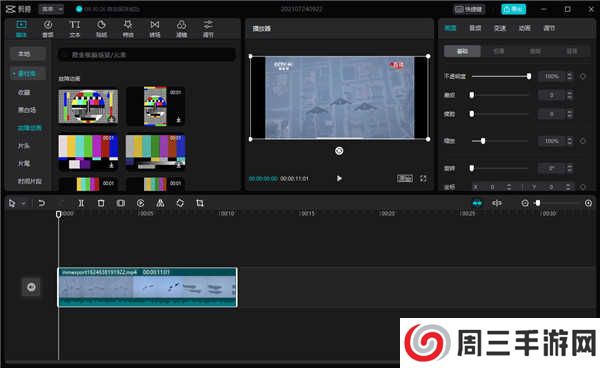
Task: Click the rotation handle below the preview frame
Action: (339, 151)
